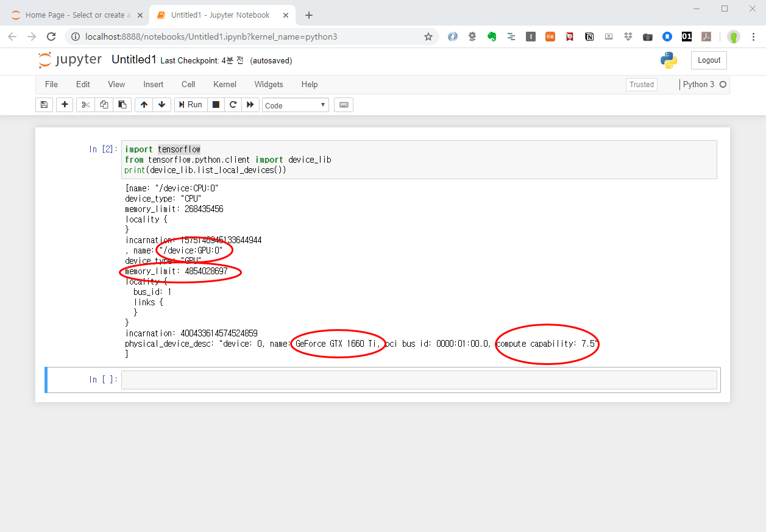The image size is (766, 532).
Task: Insert a cell below with plus icon
Action: pos(65,105)
